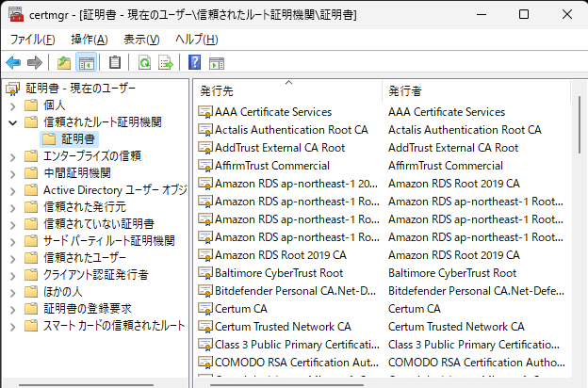
Task: Collapse the 信頼されたルート証明機関 node
Action: click(13, 123)
